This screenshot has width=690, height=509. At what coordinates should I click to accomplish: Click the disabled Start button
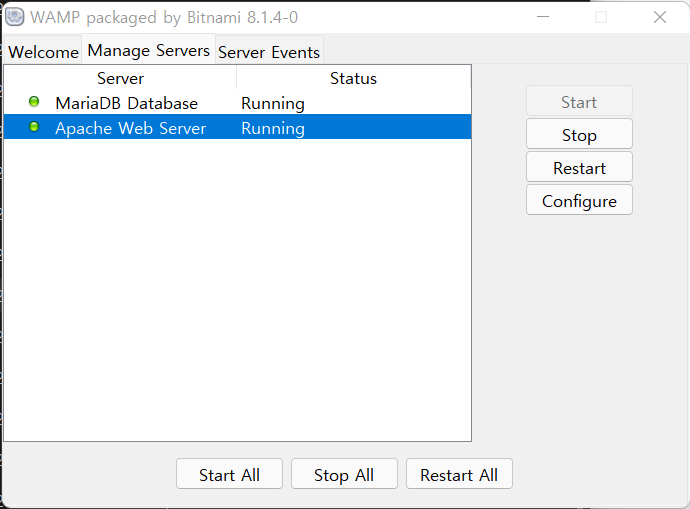579,102
